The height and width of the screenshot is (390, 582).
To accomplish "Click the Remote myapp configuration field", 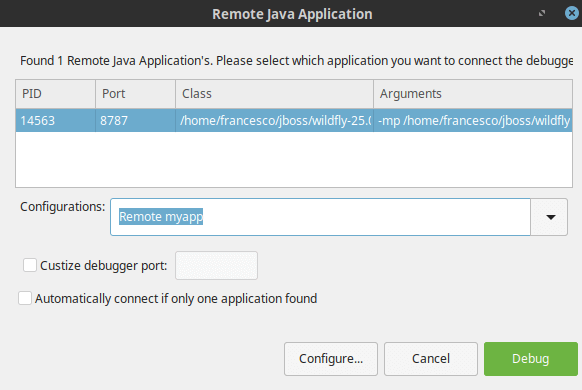I will coord(320,217).
